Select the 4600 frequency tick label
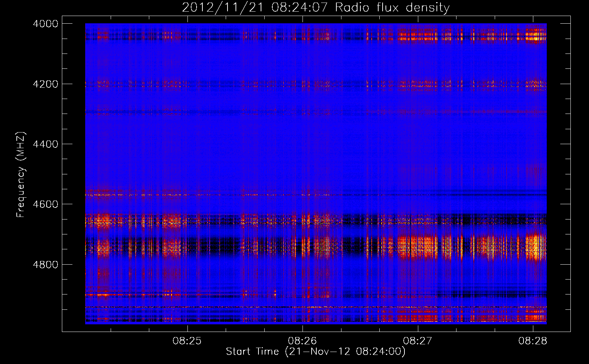The height and width of the screenshot is (364, 589). (x=46, y=204)
